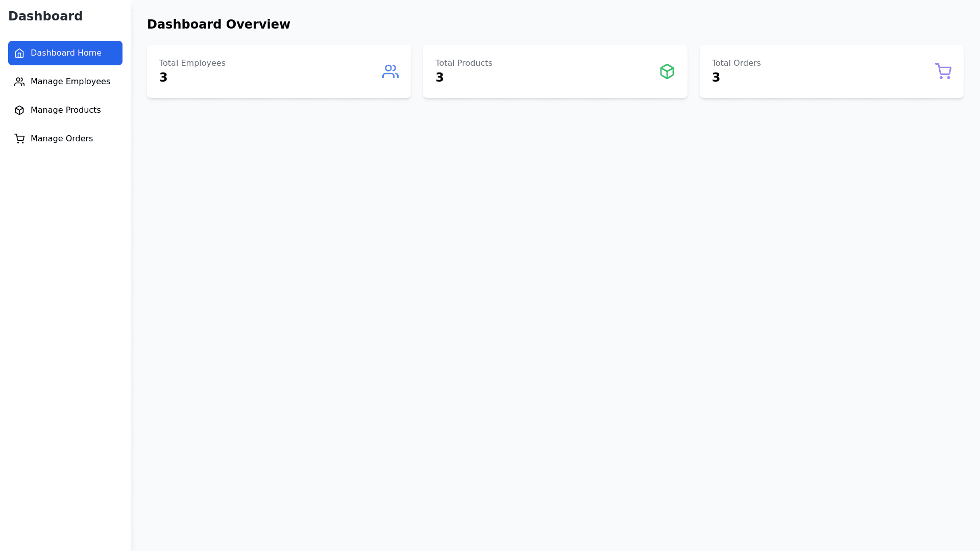
Task: Click the blue users icon on the Total Employees card
Action: pos(390,71)
